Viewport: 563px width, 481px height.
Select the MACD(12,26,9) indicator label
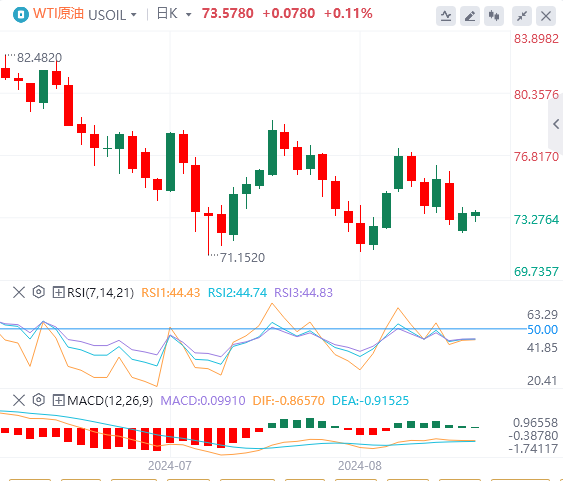point(110,400)
